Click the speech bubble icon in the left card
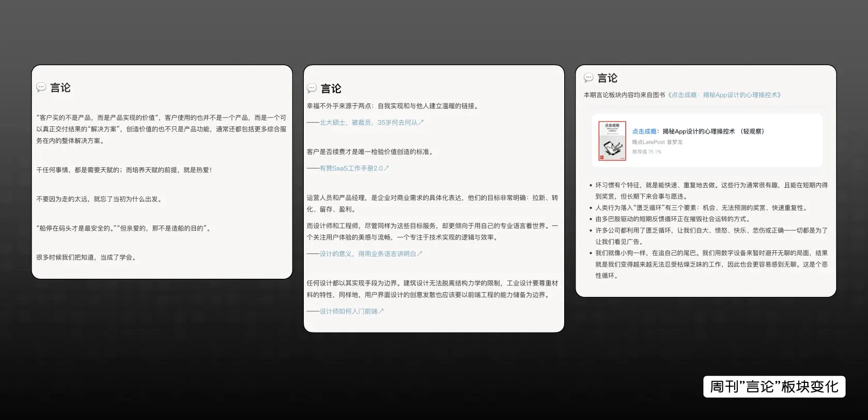 click(41, 87)
